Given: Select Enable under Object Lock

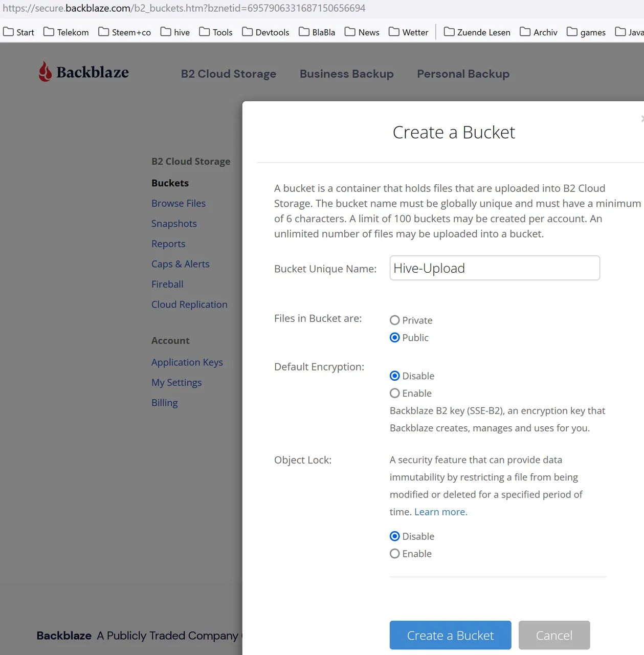Looking at the screenshot, I should (x=395, y=554).
